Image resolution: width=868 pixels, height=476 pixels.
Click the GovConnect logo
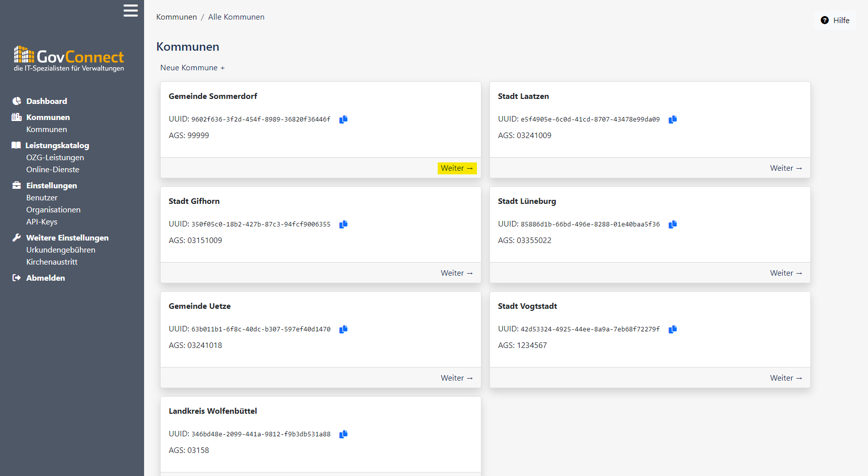(69, 59)
